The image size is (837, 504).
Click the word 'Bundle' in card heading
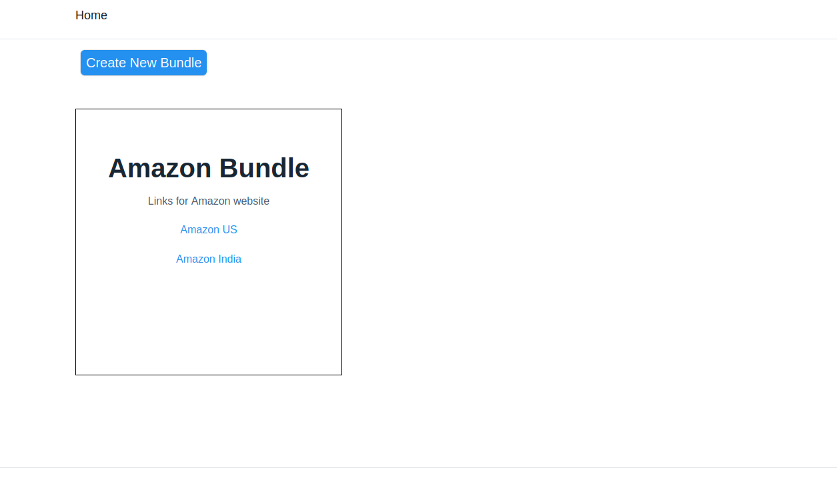coord(264,168)
